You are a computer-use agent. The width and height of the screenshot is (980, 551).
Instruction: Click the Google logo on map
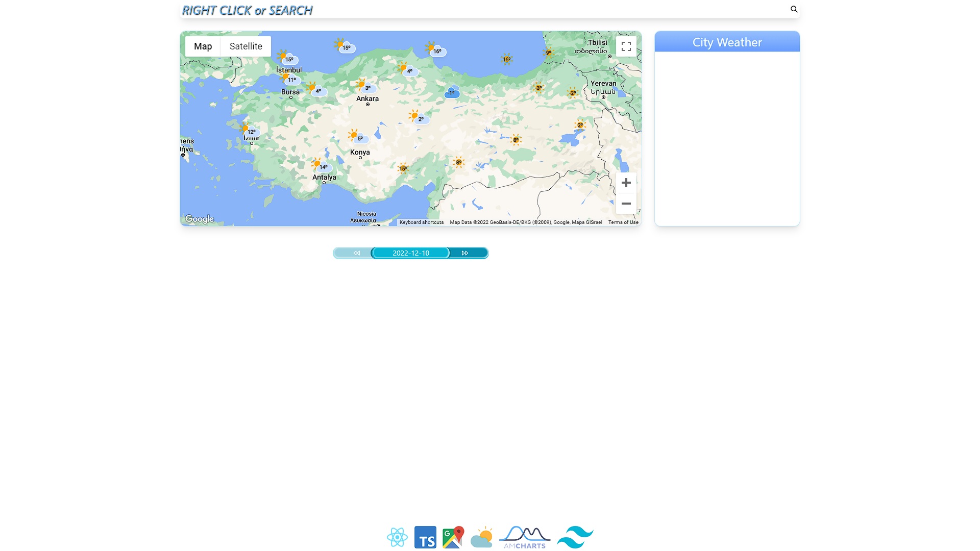(x=200, y=219)
